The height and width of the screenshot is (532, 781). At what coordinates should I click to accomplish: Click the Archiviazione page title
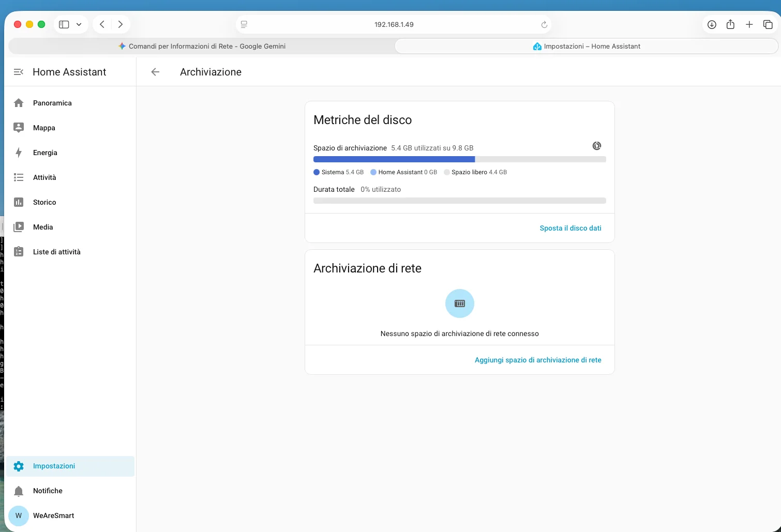coord(211,72)
